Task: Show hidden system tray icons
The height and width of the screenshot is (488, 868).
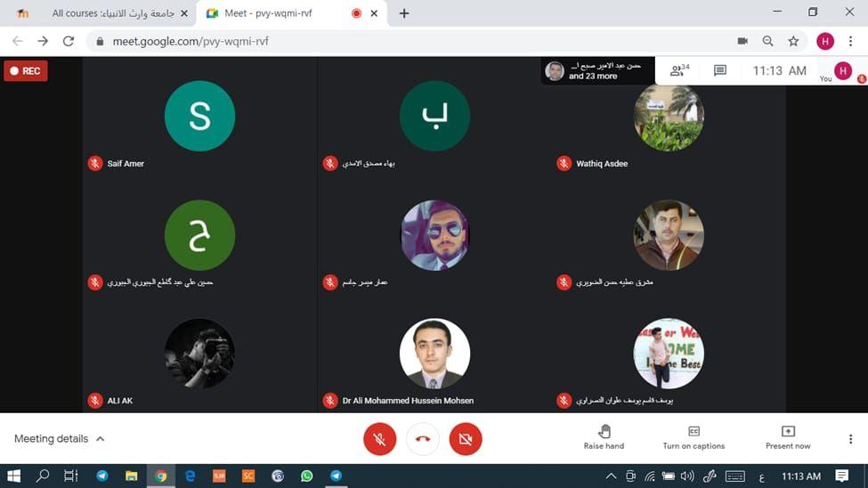Action: (x=611, y=476)
